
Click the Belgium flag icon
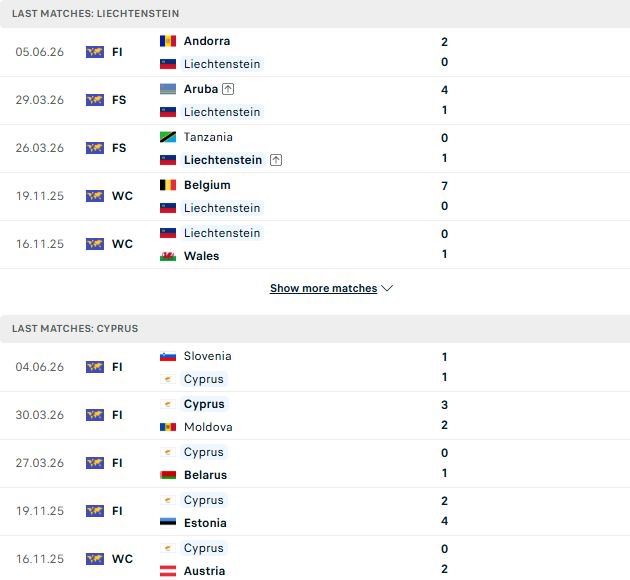click(x=168, y=185)
